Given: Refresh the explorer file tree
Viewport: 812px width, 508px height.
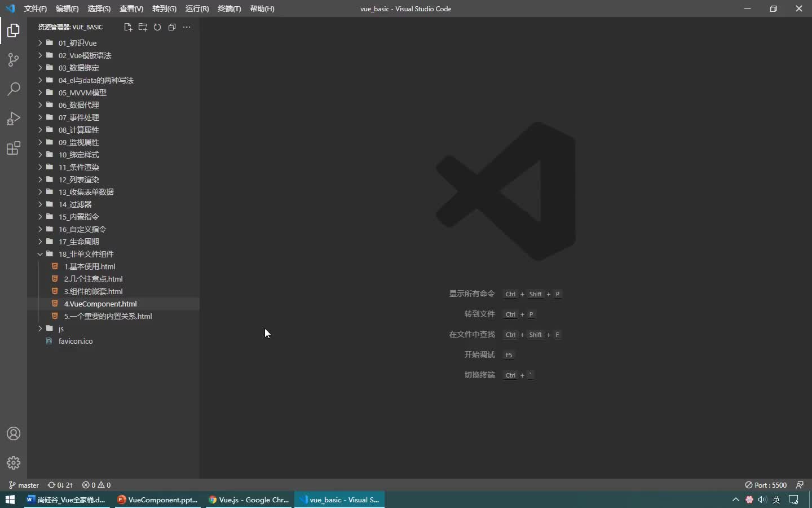Looking at the screenshot, I should [157, 27].
